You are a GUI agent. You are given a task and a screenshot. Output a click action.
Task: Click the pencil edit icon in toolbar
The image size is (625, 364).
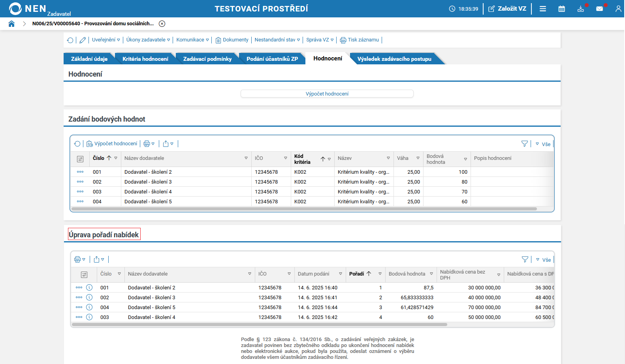tap(83, 40)
